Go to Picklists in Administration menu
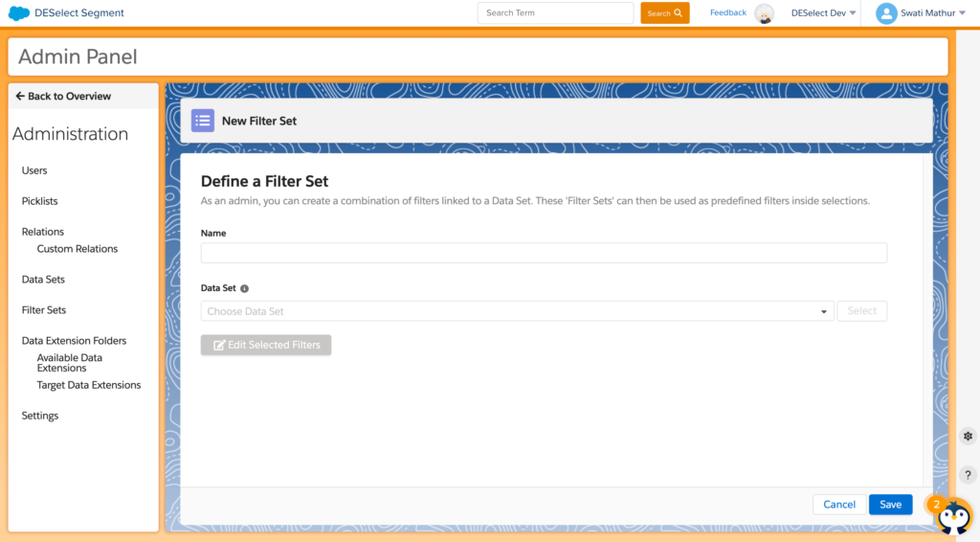 pyautogui.click(x=40, y=201)
